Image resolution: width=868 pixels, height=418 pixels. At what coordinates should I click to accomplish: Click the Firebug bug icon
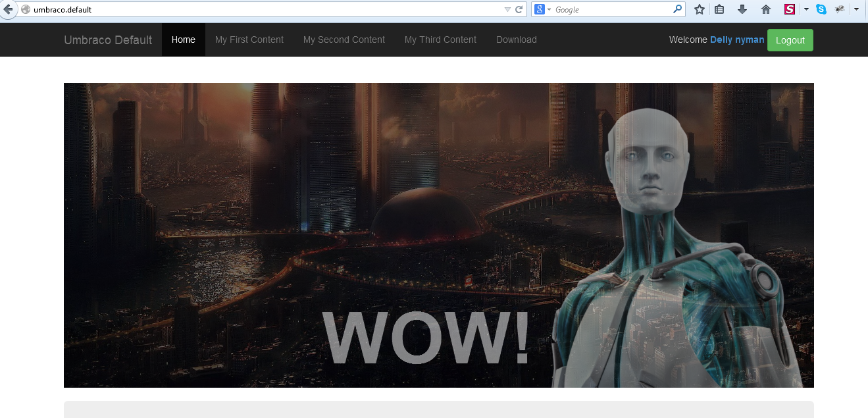click(840, 9)
